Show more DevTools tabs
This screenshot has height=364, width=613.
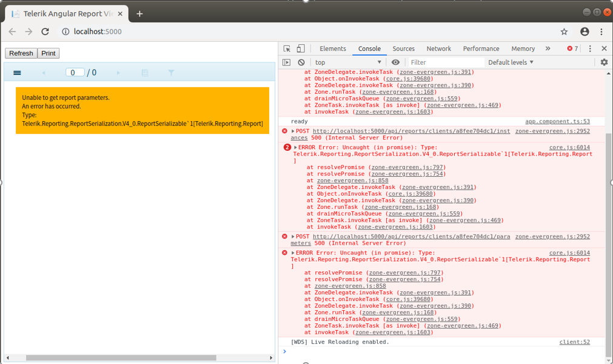(x=548, y=48)
